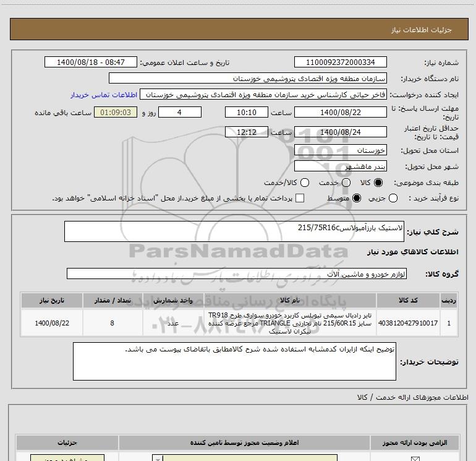This screenshot has width=476, height=461.
Task: Click the delivery city field بندر ماهشهر
Action: point(340,166)
